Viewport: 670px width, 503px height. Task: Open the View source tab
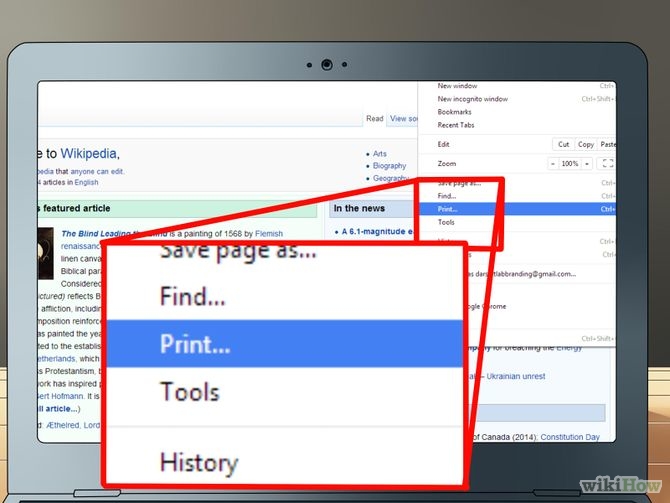tap(403, 118)
